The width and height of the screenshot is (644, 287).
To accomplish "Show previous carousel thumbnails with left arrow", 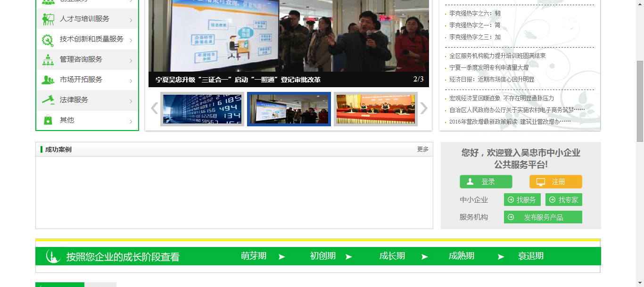I will click(x=154, y=108).
